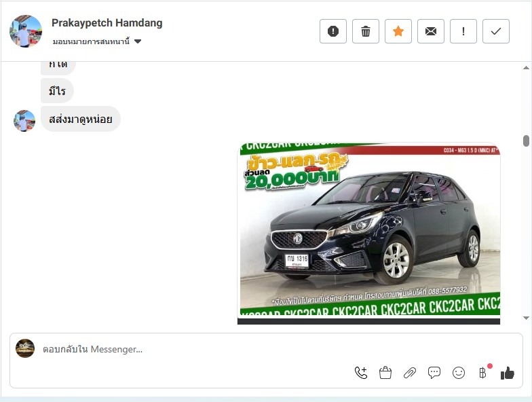Screen dimensions: 532x402
Task: Mark conversation unread with envelope icon
Action: [430, 31]
